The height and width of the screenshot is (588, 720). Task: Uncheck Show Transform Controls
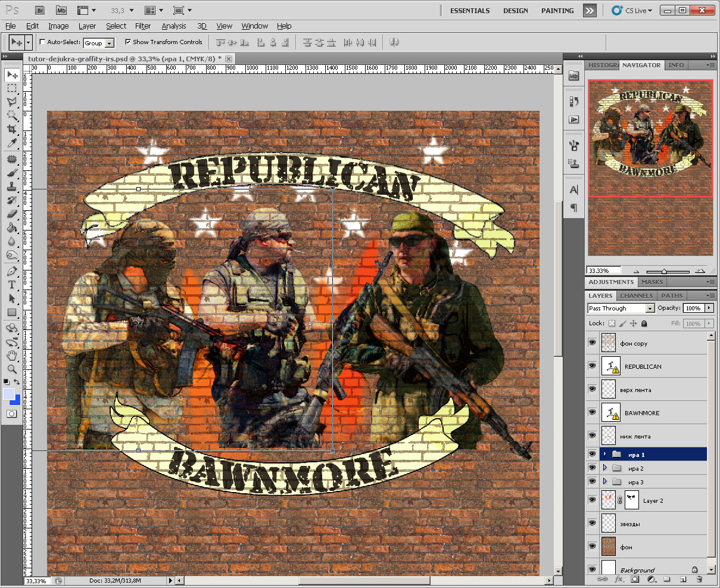[x=128, y=42]
